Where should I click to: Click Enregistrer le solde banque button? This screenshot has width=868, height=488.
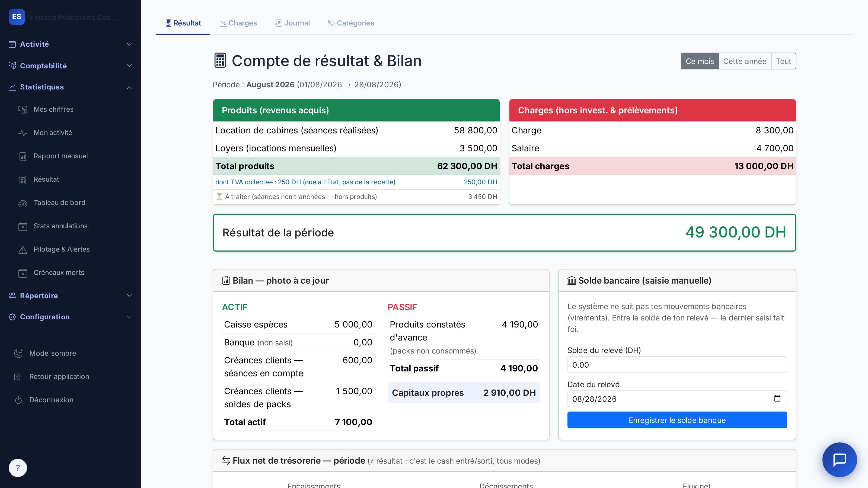click(x=677, y=420)
